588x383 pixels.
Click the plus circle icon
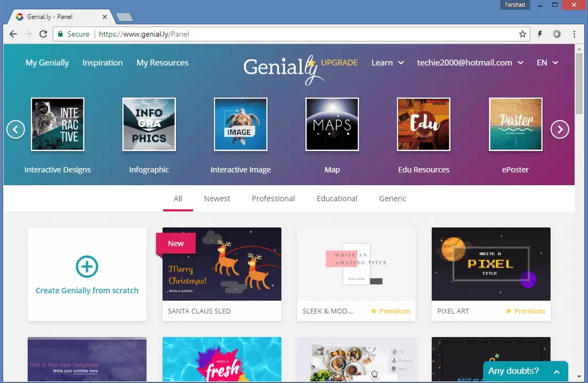[87, 267]
